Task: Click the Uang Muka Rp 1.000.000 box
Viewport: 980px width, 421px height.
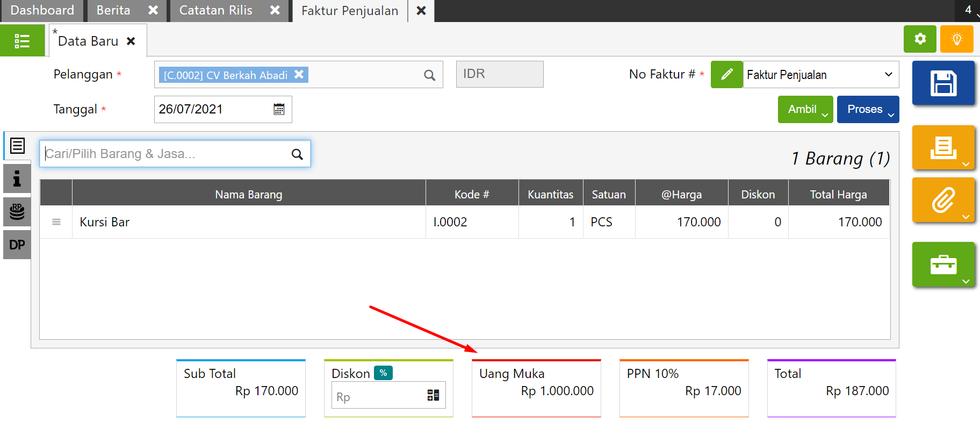Action: coord(536,387)
